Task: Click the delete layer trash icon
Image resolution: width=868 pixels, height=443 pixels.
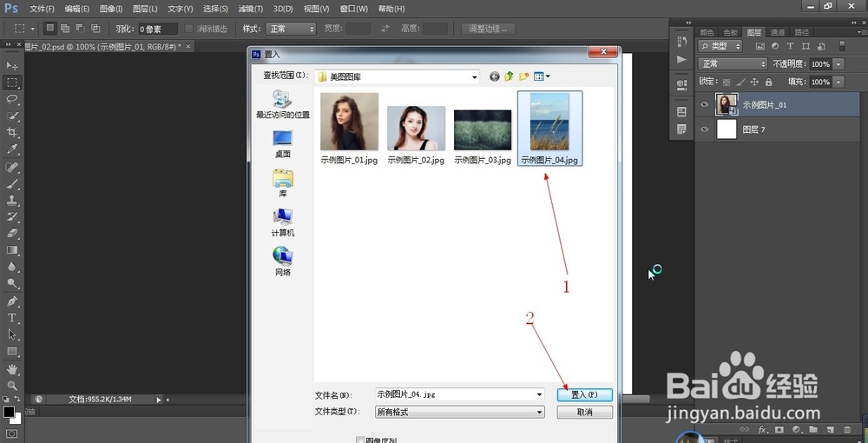Action: (846, 430)
